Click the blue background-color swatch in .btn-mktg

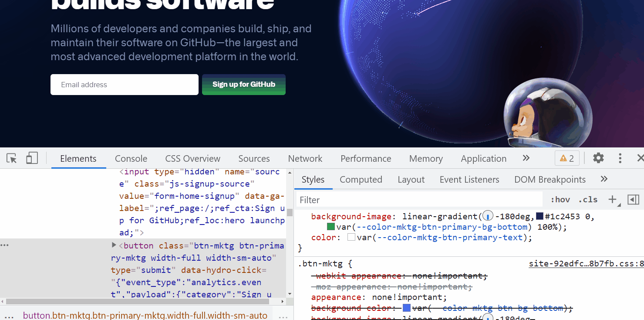point(407,308)
